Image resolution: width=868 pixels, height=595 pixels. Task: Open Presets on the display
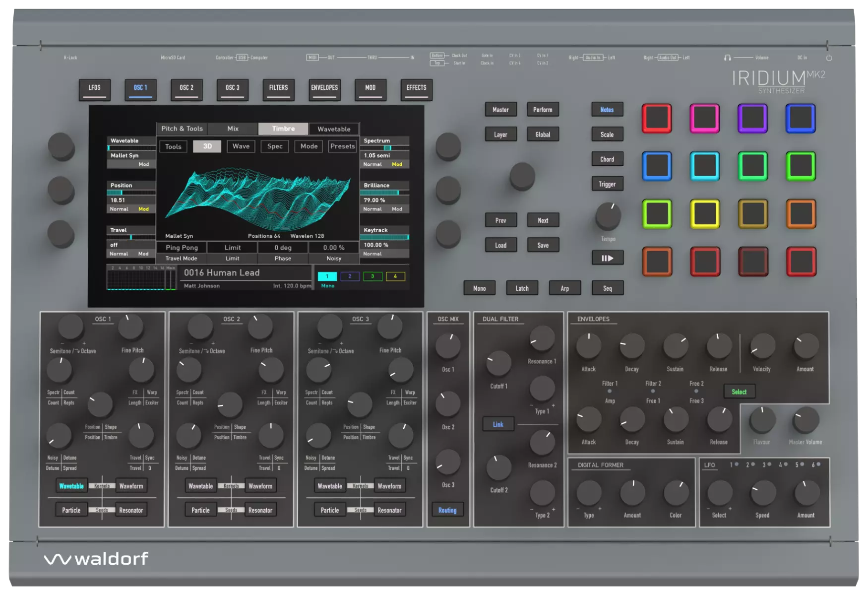point(343,146)
